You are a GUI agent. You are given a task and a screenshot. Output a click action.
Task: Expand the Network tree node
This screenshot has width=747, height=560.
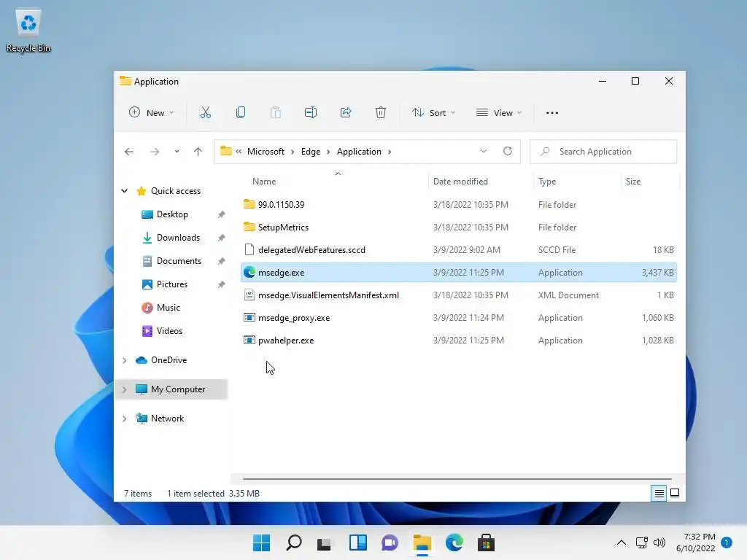(x=124, y=419)
